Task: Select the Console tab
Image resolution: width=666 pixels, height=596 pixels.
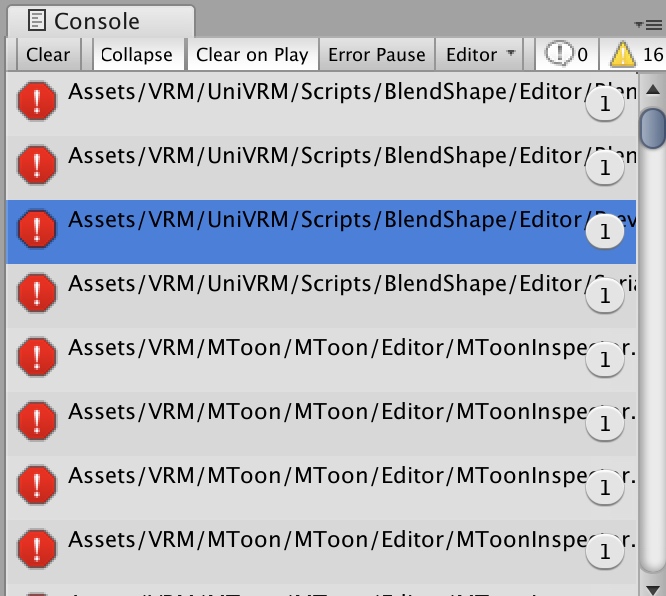Action: pyautogui.click(x=96, y=21)
